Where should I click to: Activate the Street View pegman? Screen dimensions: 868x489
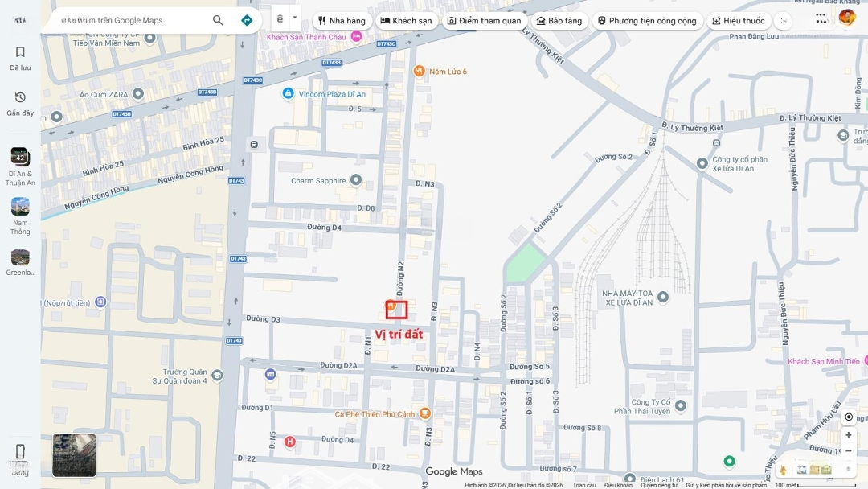coord(782,470)
